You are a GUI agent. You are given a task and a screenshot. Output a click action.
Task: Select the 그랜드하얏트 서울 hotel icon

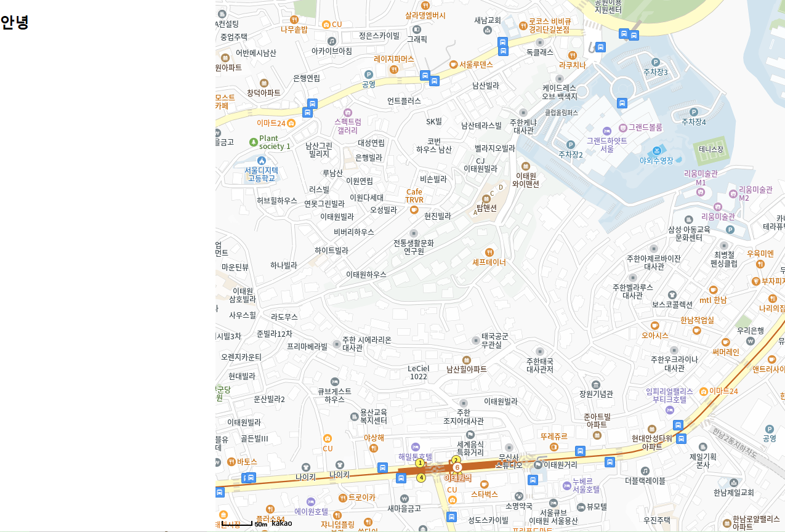click(x=607, y=131)
